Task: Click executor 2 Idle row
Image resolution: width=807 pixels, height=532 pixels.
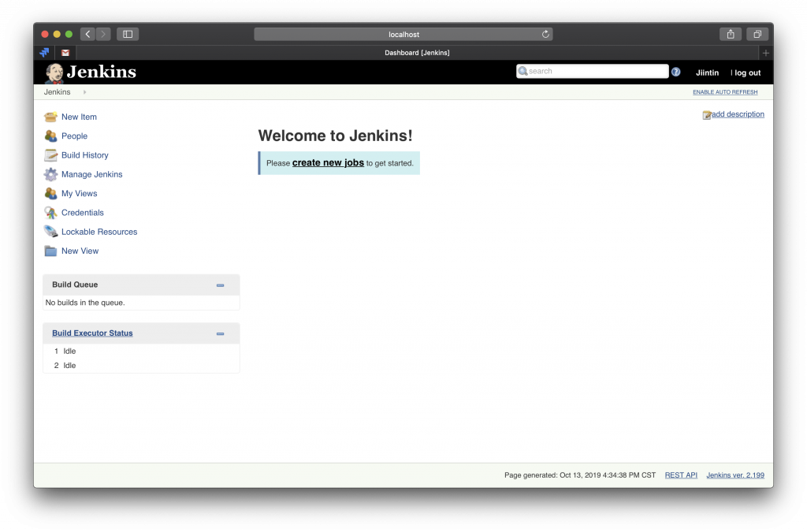Action: pyautogui.click(x=141, y=365)
